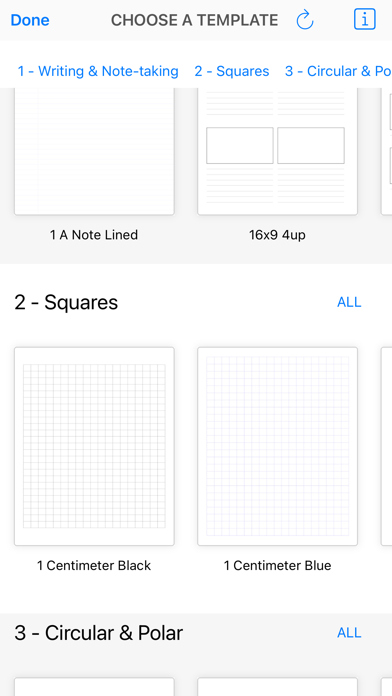Tap the 1 Centimeter Blue label

[277, 566]
